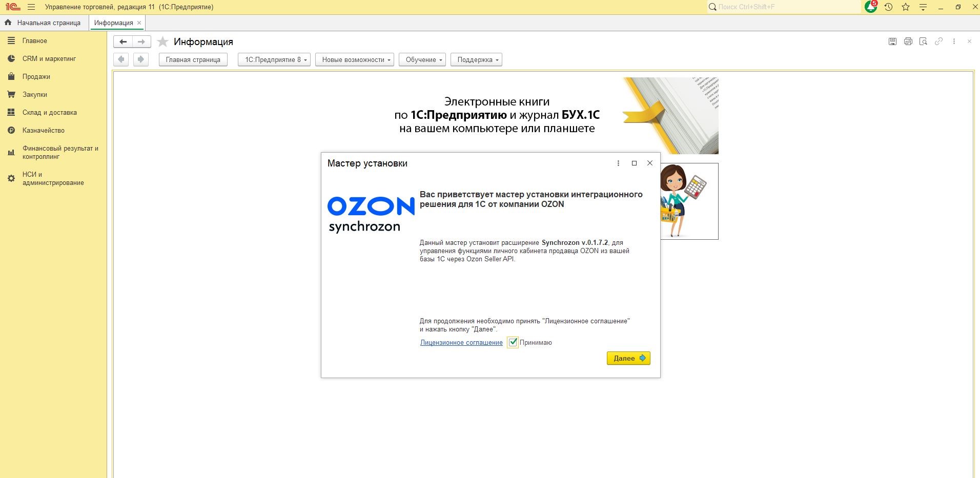Open the CRM и маркетинг section
Viewport: 980px width, 478px height.
point(49,58)
